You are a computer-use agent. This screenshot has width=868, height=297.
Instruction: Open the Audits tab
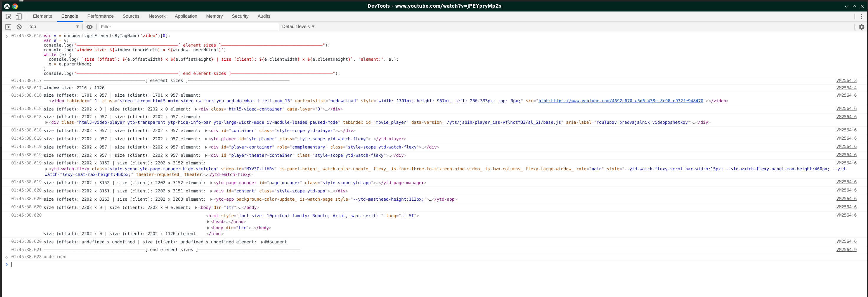point(264,16)
